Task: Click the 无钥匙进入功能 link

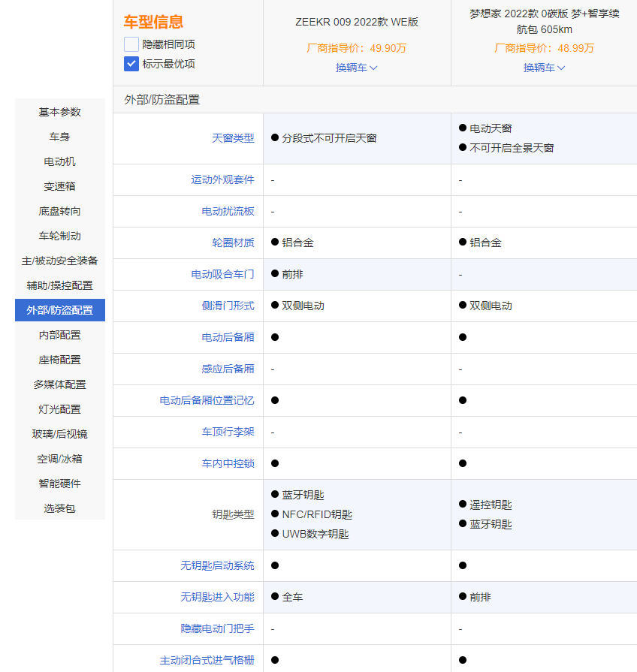Action: tap(217, 597)
